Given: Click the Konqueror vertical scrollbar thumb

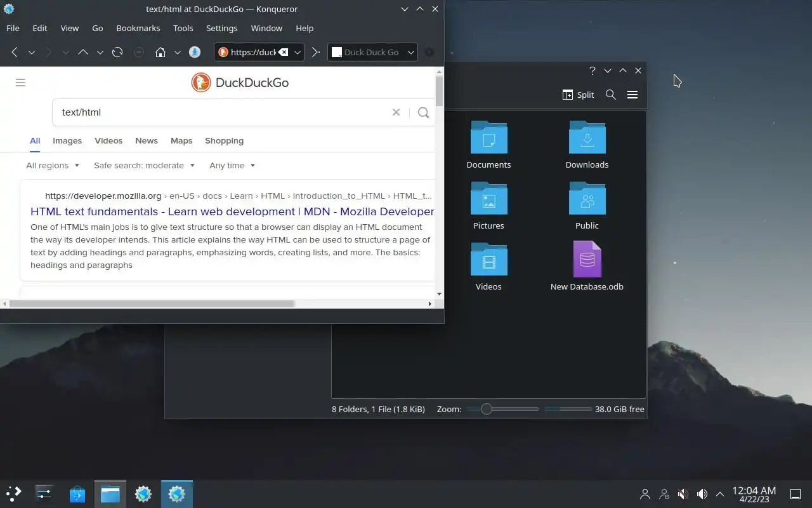Looking at the screenshot, I should point(439,90).
